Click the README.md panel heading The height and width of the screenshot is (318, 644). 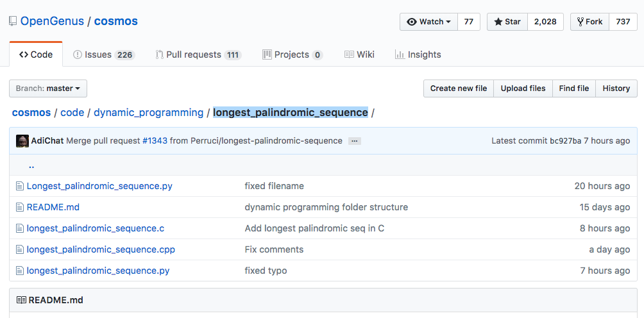56,300
